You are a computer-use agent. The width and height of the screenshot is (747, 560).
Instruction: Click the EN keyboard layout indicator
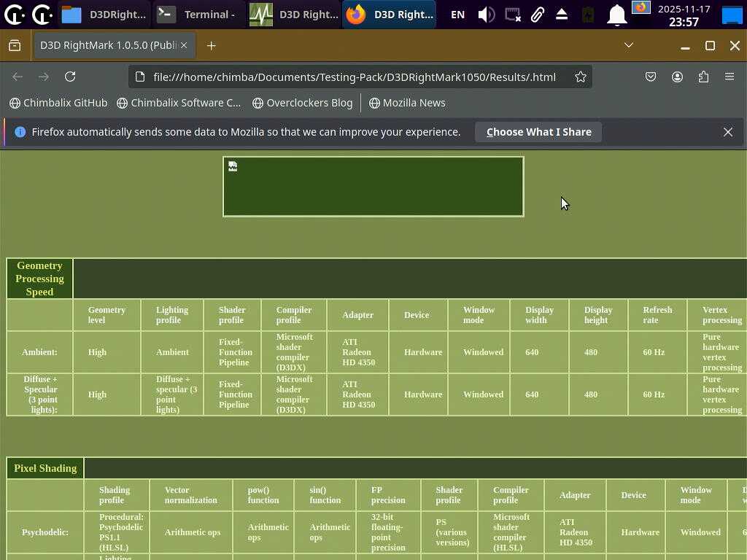(x=457, y=15)
